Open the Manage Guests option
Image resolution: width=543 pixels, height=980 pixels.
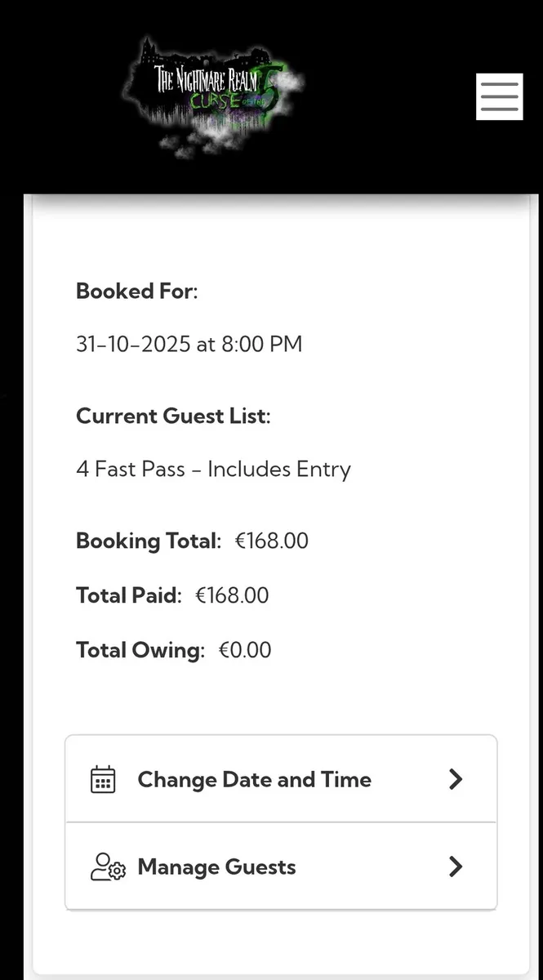216,866
